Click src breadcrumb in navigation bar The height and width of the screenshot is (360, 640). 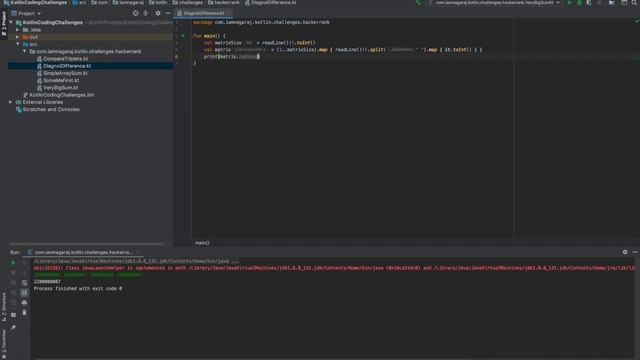[79, 2]
